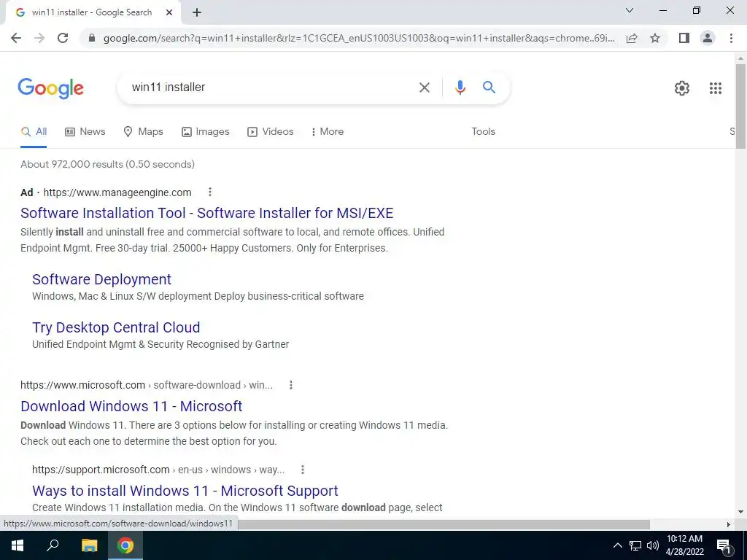Click the forward navigation arrow
Screen dimensions: 747x560
(39, 38)
